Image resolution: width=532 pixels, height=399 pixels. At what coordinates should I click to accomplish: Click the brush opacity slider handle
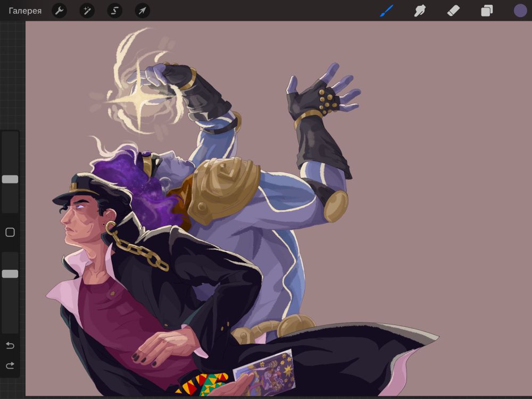point(10,274)
